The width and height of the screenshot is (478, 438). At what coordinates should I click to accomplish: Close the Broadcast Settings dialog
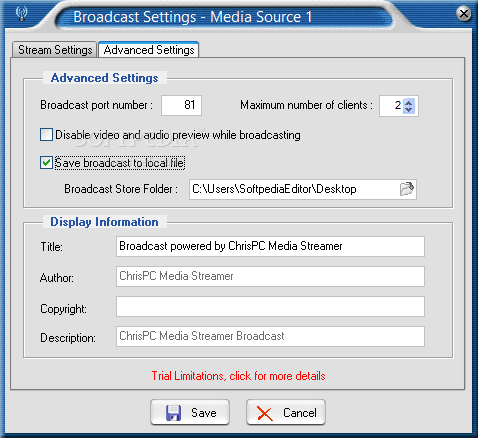click(x=464, y=14)
